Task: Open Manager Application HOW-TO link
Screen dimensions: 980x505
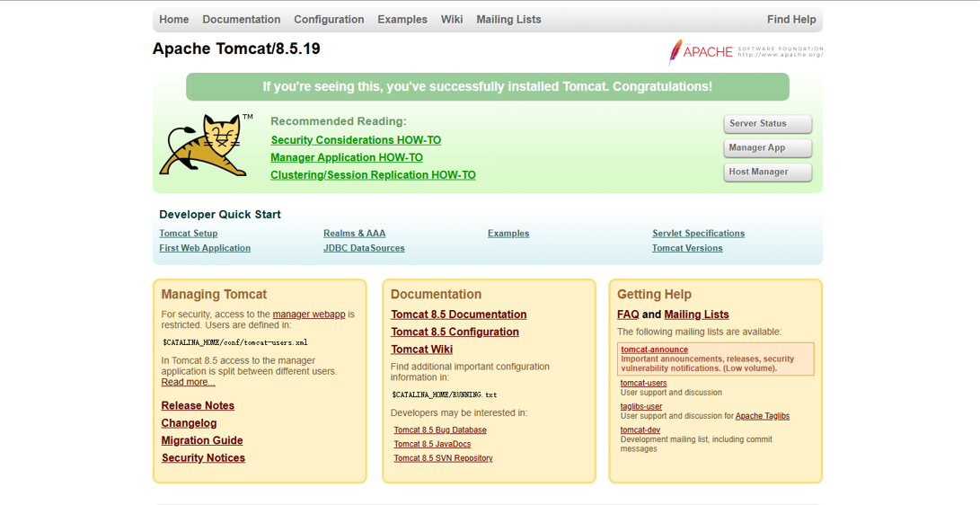Action: [346, 157]
